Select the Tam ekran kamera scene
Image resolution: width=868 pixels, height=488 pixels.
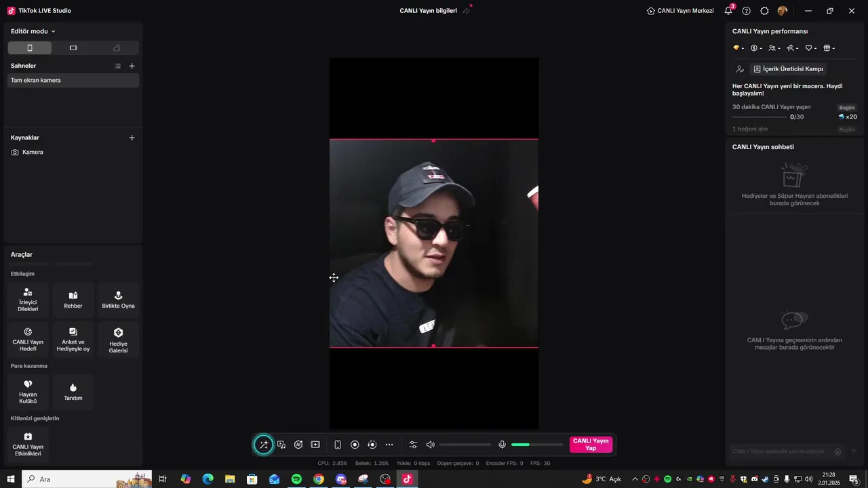click(73, 80)
